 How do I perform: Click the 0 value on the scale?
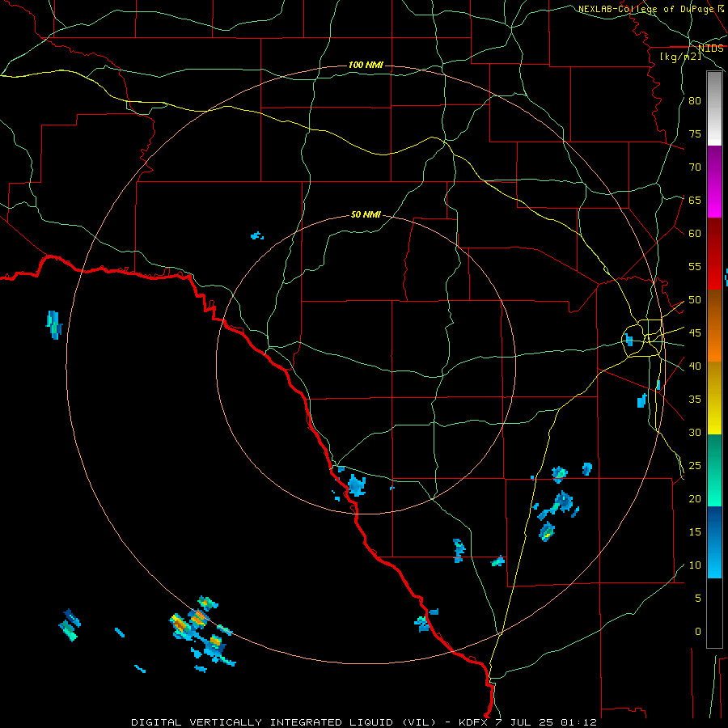(x=698, y=632)
